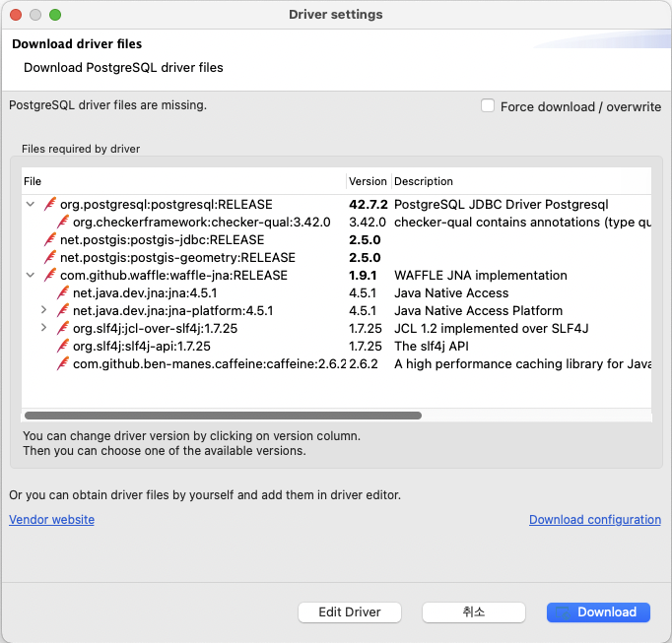This screenshot has height=643, width=672.
Task: Open the Vendor website link
Action: (52, 520)
